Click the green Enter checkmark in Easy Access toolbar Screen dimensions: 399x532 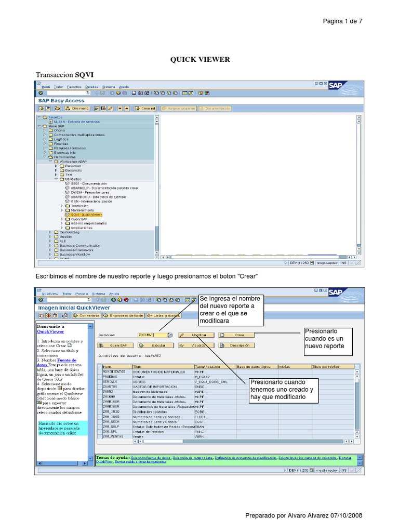[41, 93]
